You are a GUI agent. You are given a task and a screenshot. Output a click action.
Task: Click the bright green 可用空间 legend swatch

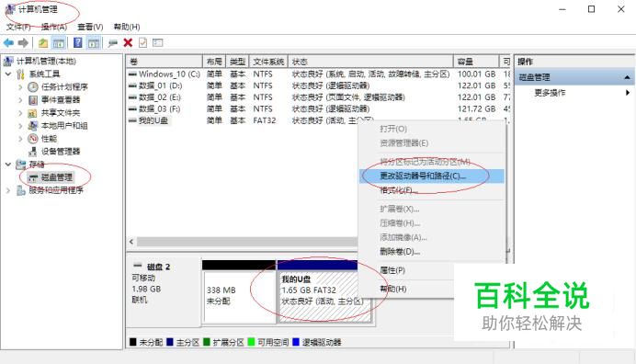point(251,342)
